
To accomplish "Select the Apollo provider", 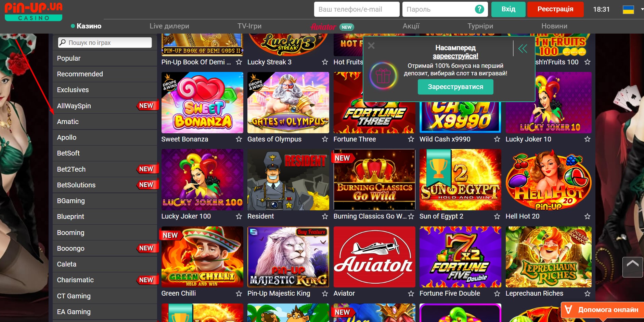I will coord(105,137).
